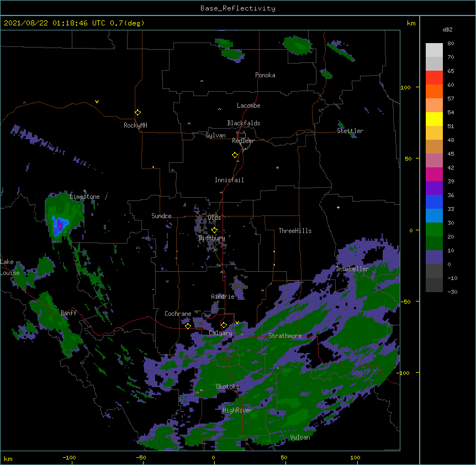Click the Vulcan town label
476x465 pixels.
[300, 437]
